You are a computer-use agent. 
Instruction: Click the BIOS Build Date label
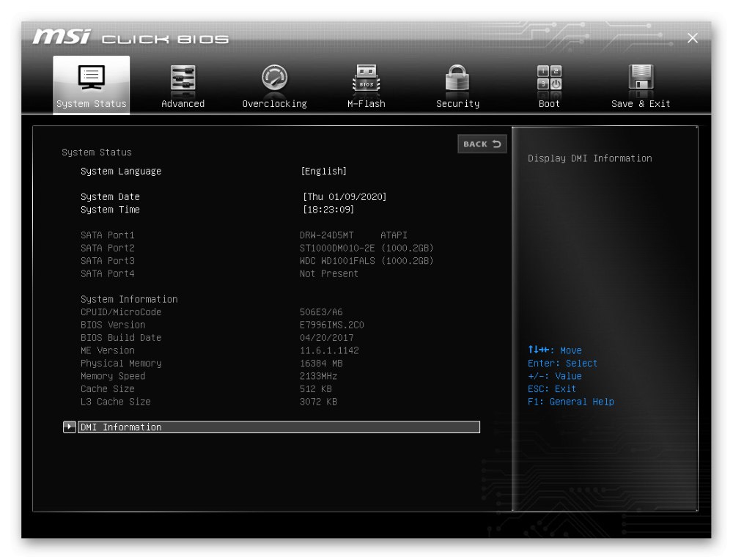pyautogui.click(x=121, y=337)
